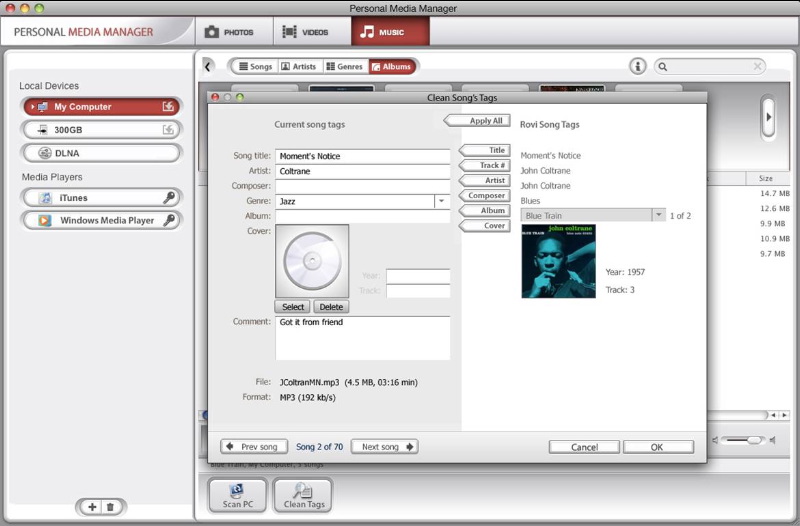The image size is (800, 526).
Task: Click the Clean Tags icon button
Action: 302,495
